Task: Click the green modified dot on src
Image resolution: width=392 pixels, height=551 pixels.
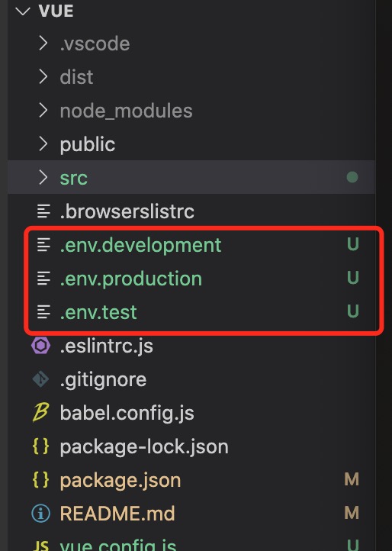Action: pyautogui.click(x=352, y=177)
